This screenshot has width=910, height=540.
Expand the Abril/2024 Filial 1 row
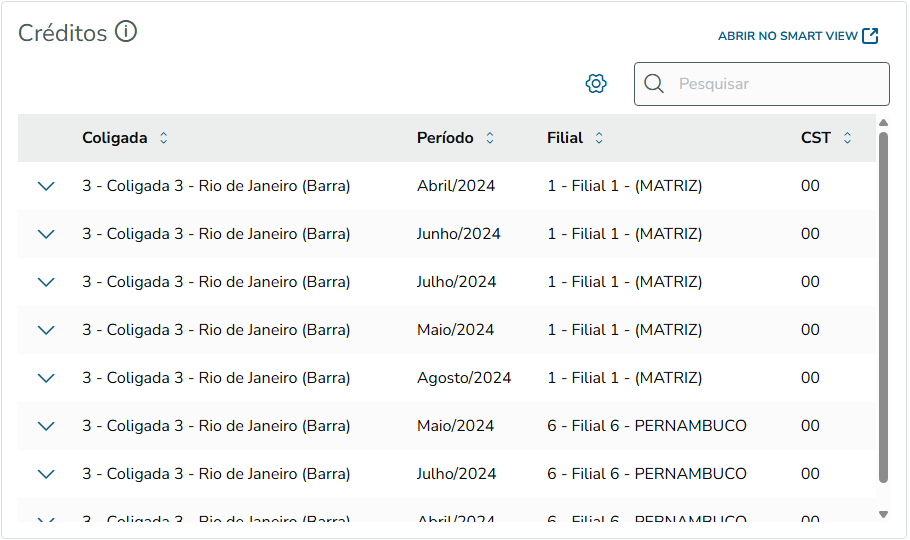click(45, 186)
